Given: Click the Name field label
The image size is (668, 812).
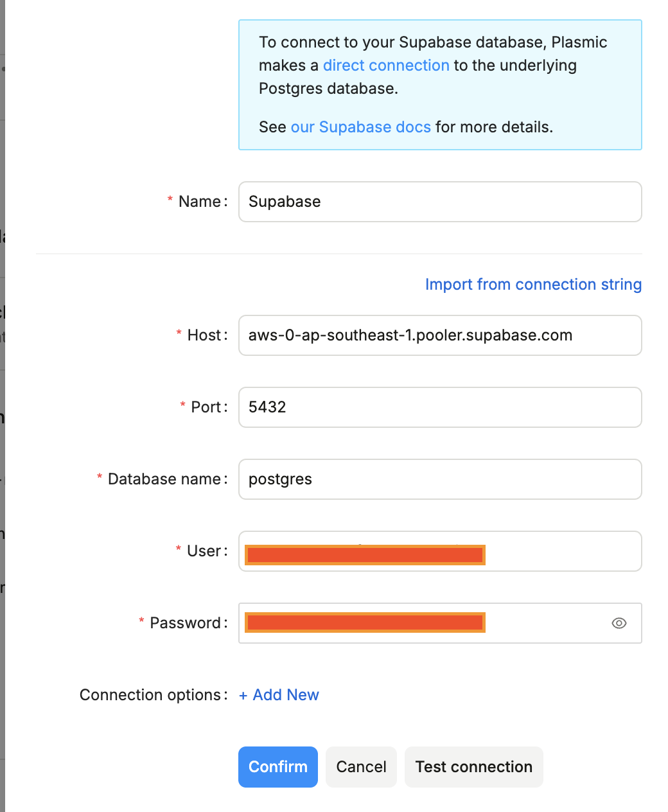Looking at the screenshot, I should pyautogui.click(x=200, y=202).
